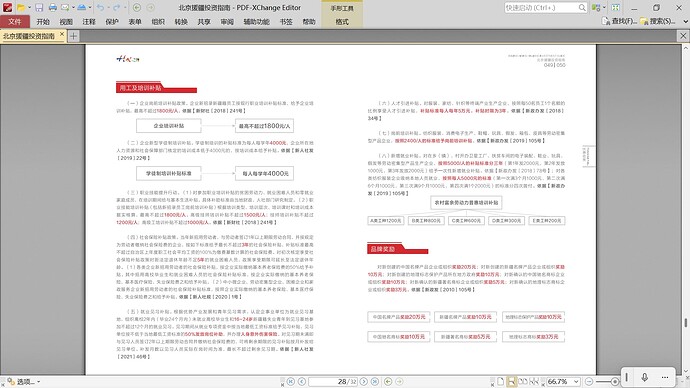Go to previous view with green back arrow in title bar
The width and height of the screenshot is (690, 388).
[137, 7]
